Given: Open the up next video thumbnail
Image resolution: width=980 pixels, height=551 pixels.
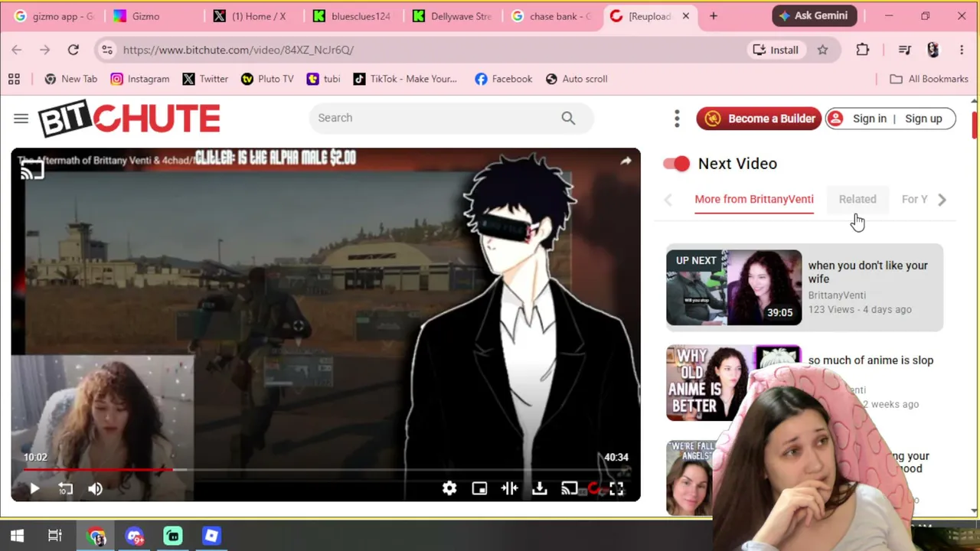Looking at the screenshot, I should point(733,288).
